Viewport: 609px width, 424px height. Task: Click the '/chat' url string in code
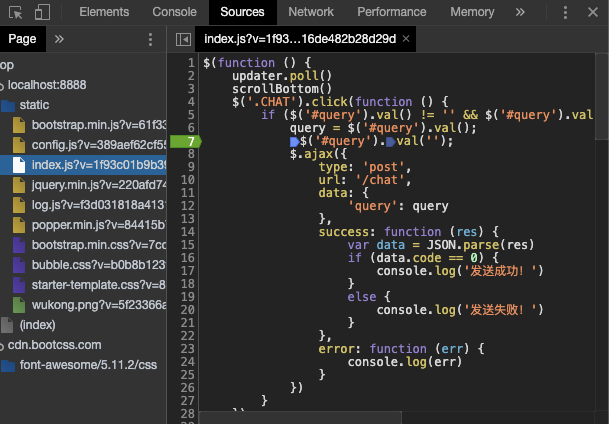tap(380, 180)
